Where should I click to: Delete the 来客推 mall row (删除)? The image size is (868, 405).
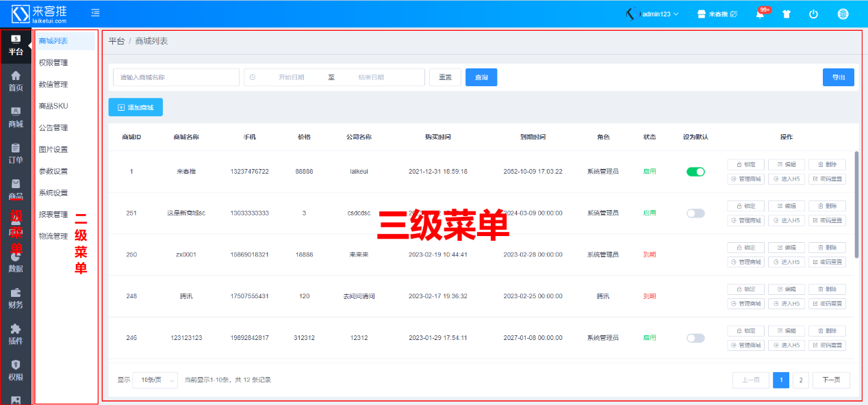(x=827, y=165)
